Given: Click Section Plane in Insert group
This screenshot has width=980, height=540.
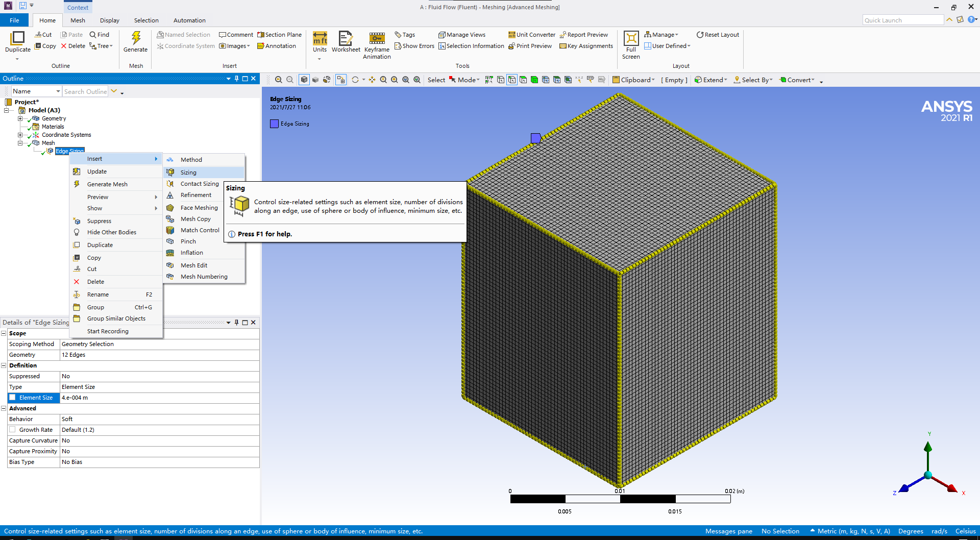Looking at the screenshot, I should coord(279,35).
